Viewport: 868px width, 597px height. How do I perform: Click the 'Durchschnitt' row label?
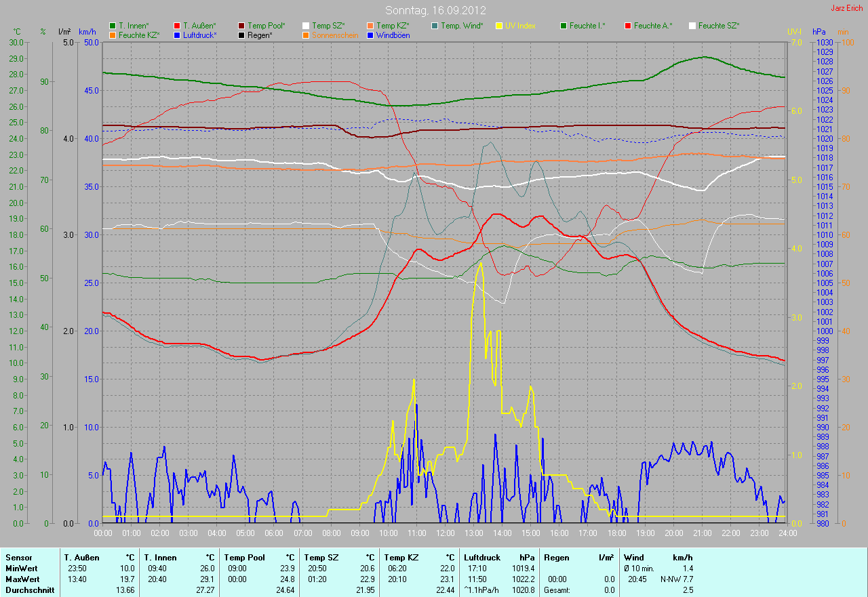coord(30,590)
